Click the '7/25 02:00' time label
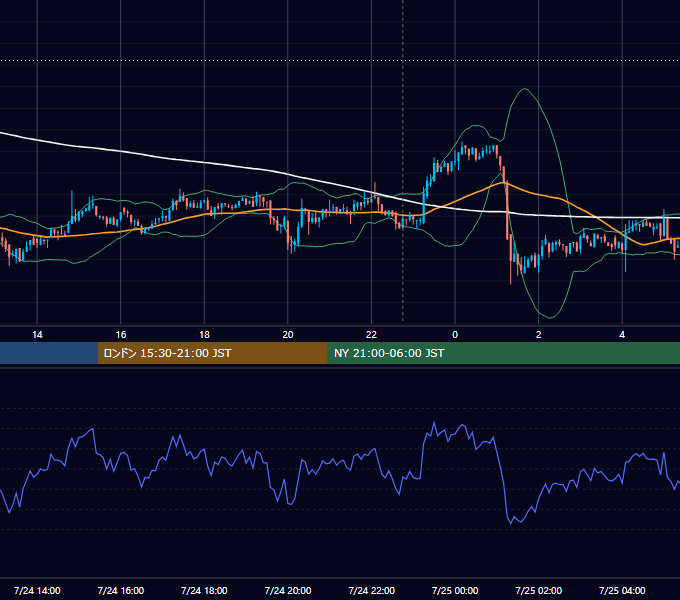680x600 pixels. point(539,590)
